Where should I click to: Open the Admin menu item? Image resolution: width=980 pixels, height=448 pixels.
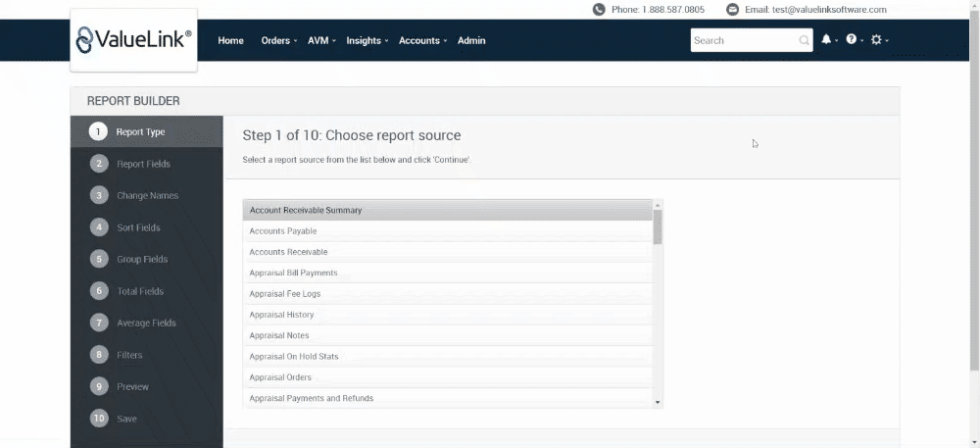pos(471,40)
